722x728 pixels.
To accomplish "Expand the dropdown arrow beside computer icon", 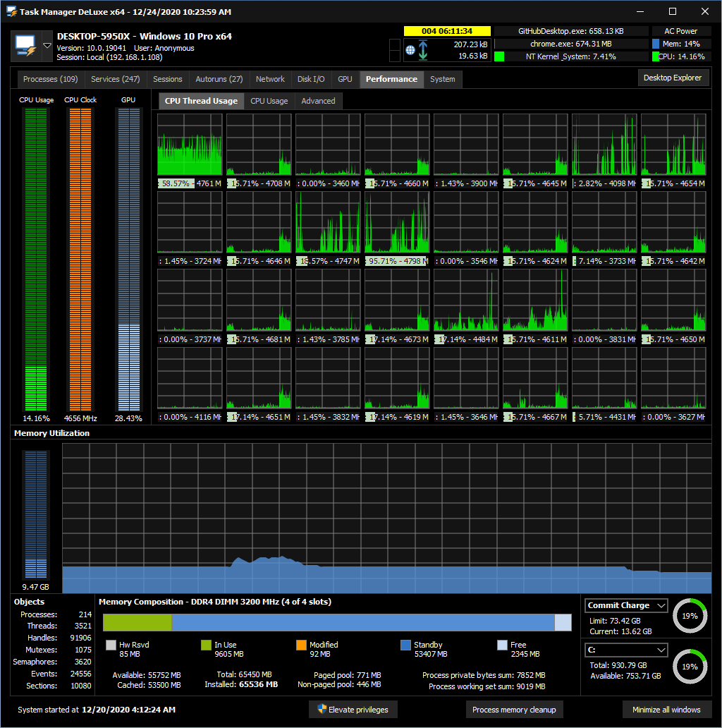I will click(47, 45).
